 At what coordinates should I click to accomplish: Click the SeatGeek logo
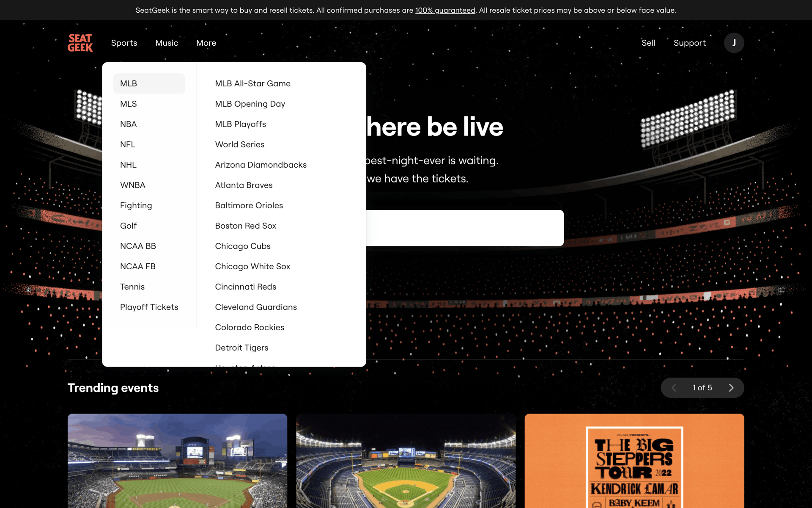(x=80, y=43)
